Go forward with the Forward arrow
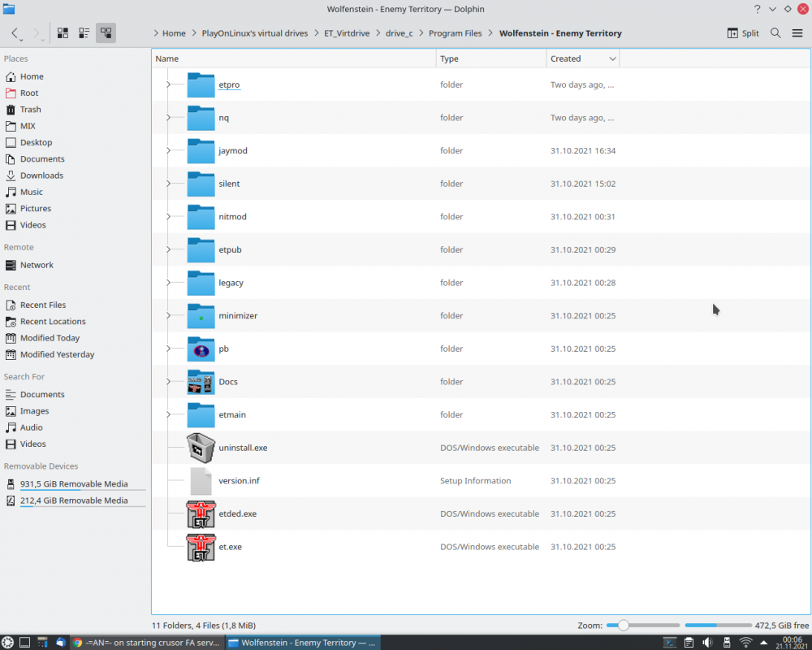The height and width of the screenshot is (650, 812). coord(37,33)
